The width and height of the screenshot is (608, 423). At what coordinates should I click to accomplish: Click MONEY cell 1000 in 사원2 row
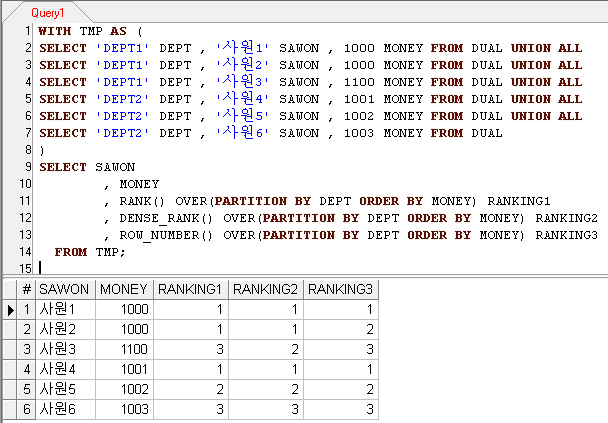(x=124, y=330)
